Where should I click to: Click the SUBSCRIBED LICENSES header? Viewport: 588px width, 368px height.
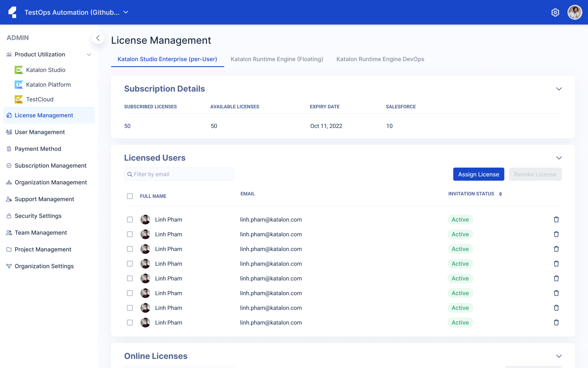click(x=151, y=107)
